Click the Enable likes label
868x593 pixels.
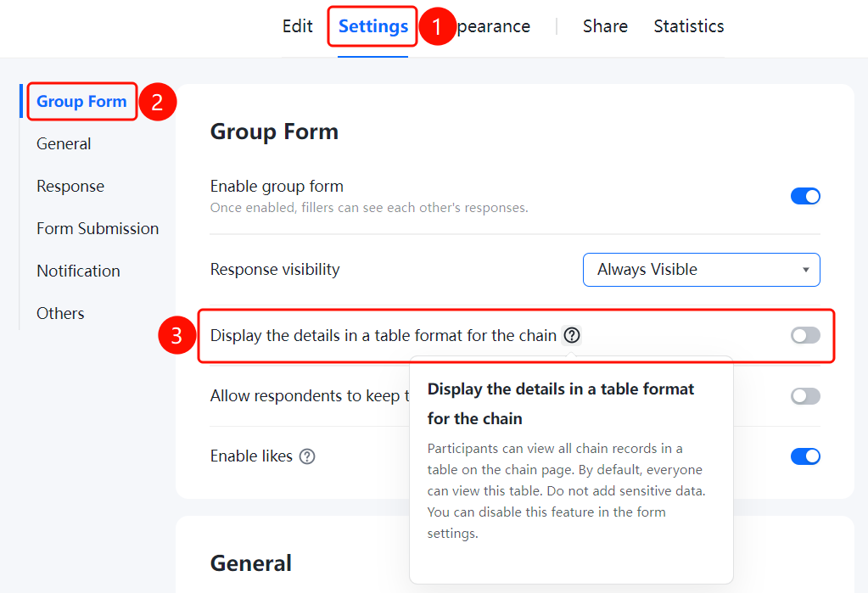[251, 456]
